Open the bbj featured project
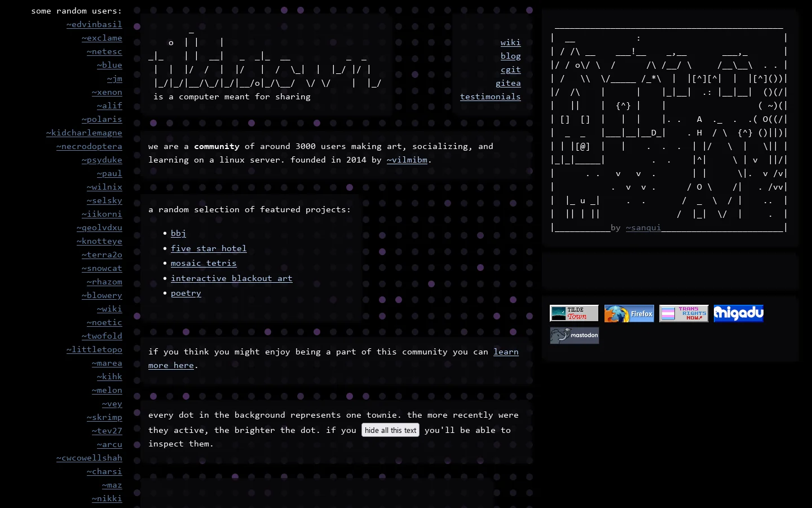Screen dimensions: 812x508 coord(178,233)
